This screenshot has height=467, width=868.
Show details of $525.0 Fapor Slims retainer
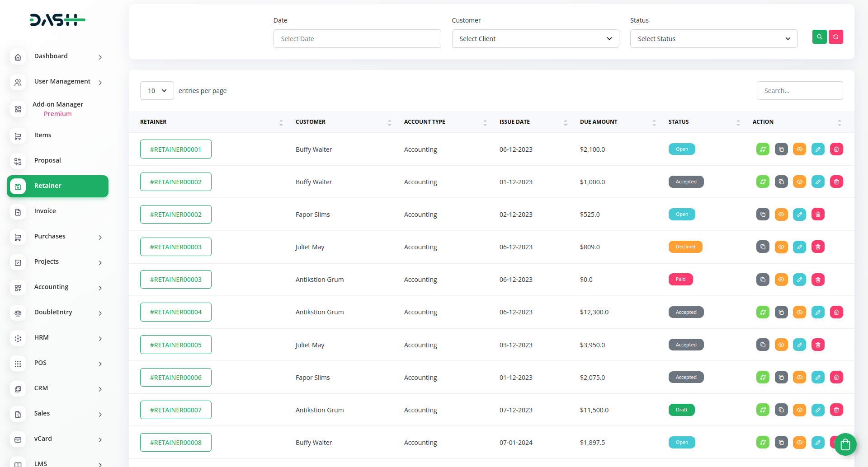click(x=781, y=215)
